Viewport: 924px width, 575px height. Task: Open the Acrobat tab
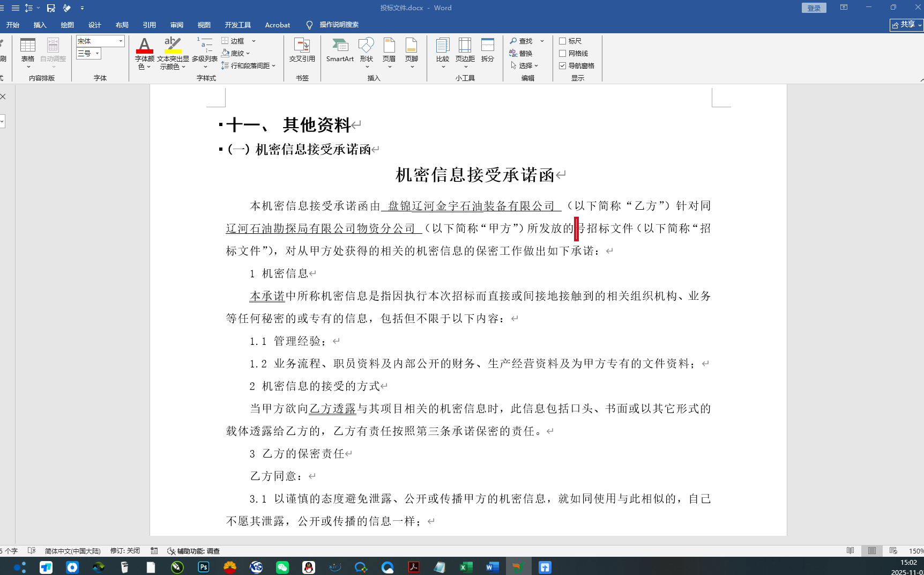(x=278, y=25)
